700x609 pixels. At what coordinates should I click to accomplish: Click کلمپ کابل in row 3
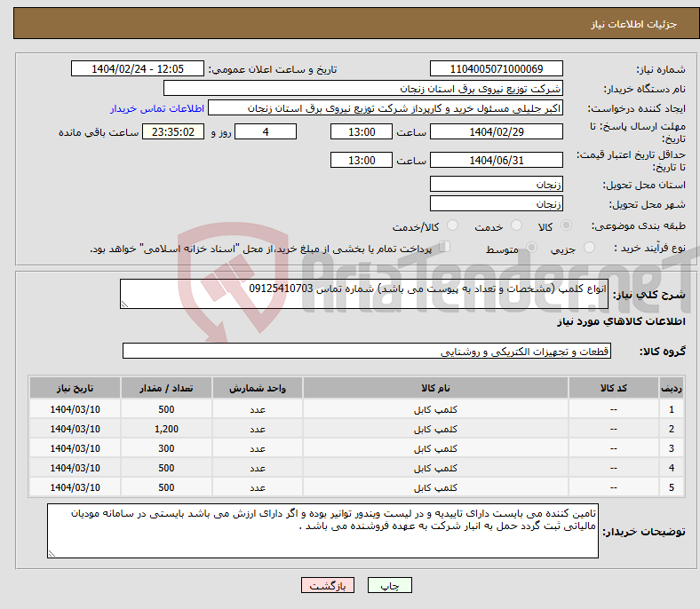tap(435, 448)
